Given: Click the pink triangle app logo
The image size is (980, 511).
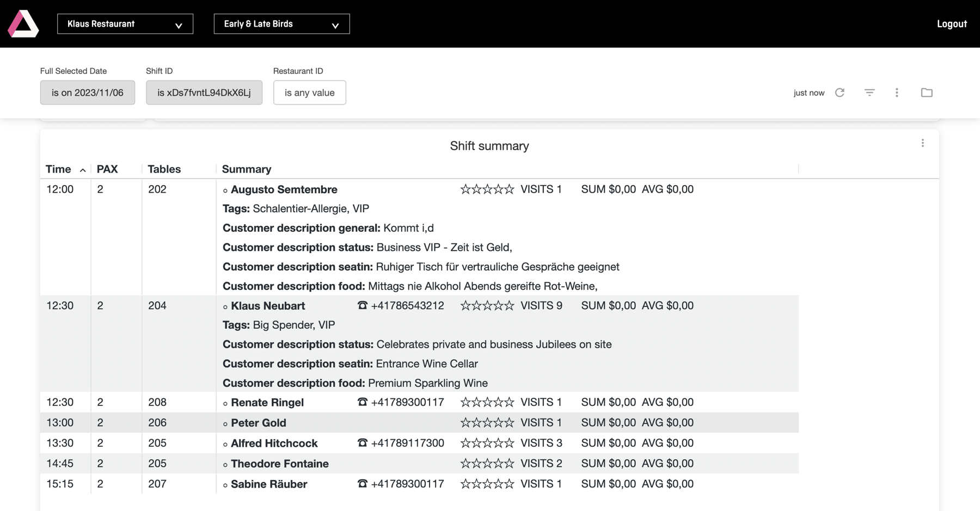Looking at the screenshot, I should (x=23, y=24).
